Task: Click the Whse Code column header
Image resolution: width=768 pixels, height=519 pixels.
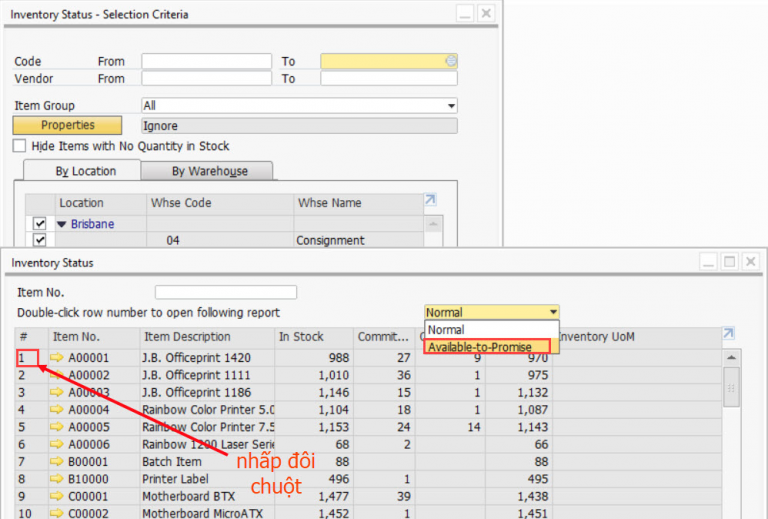Action: (220, 203)
